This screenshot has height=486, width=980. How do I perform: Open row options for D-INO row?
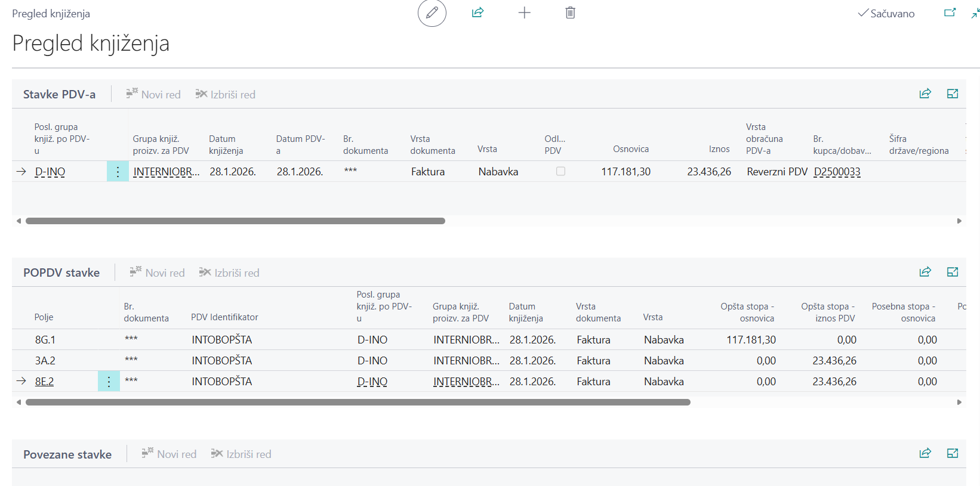coord(118,172)
